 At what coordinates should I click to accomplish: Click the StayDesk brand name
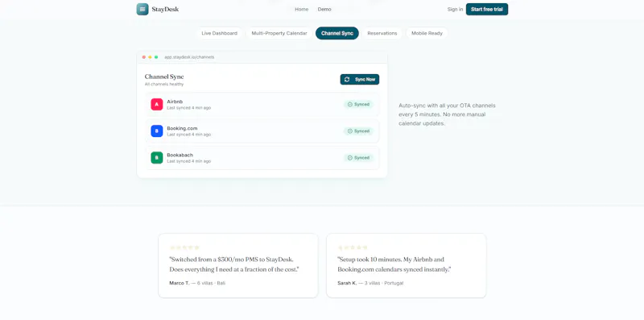(165, 9)
